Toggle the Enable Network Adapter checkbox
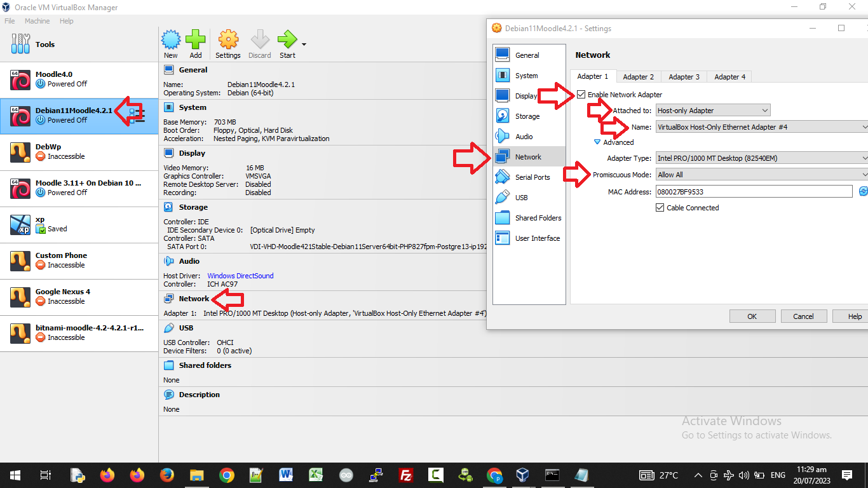 click(x=581, y=95)
